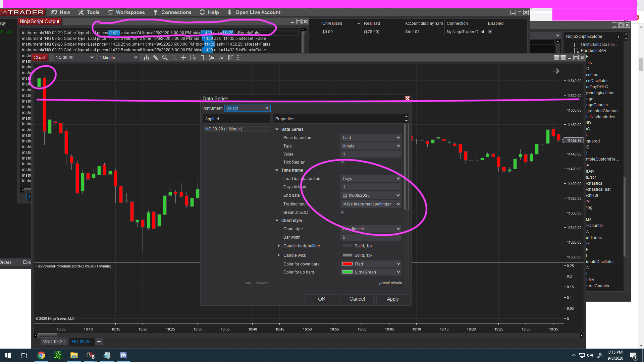644x362 pixels.
Task: Click the Zoom In magnifier icon
Action: click(x=165, y=58)
